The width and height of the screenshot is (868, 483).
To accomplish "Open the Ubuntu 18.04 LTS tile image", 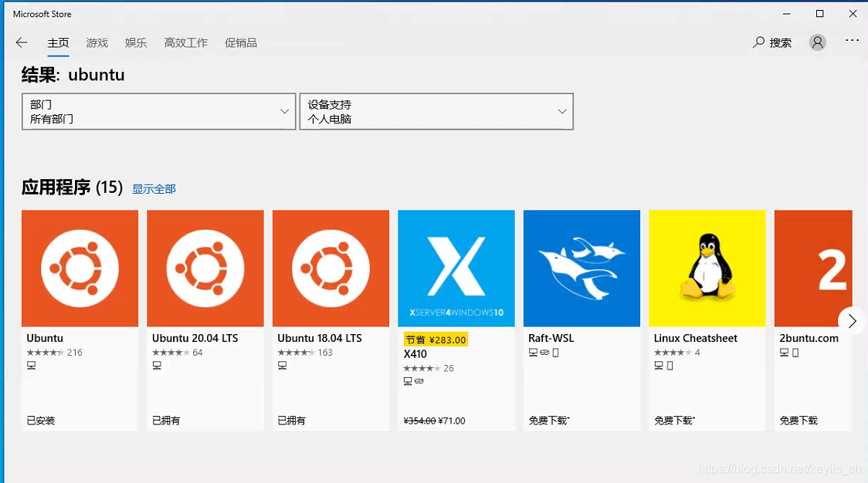I will pyautogui.click(x=331, y=269).
